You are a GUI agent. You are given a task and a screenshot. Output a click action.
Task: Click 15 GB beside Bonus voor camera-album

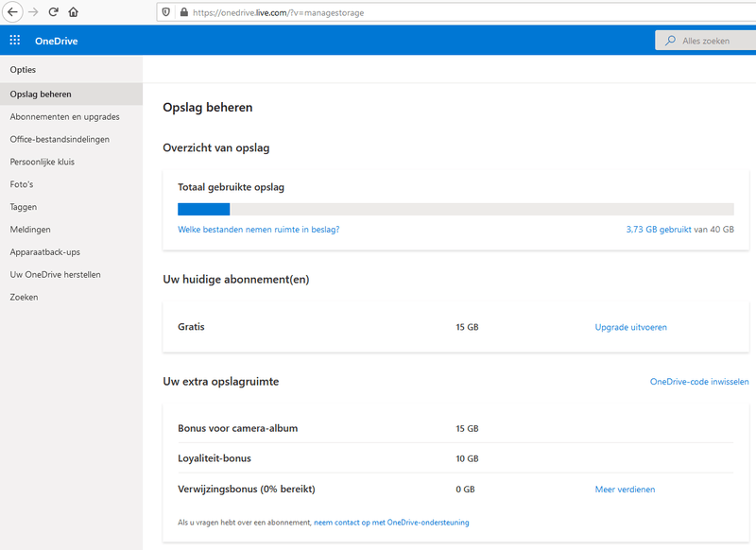pyautogui.click(x=467, y=428)
